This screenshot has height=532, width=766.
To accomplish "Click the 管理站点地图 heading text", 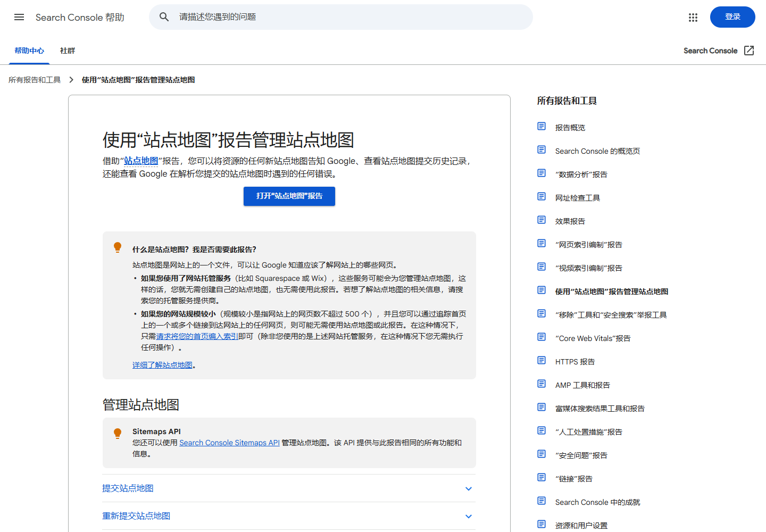I will (x=140, y=405).
